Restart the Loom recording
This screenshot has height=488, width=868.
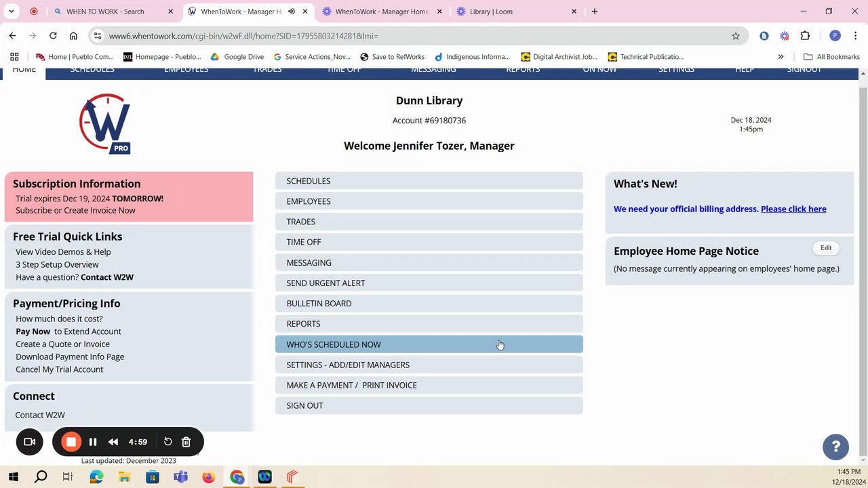point(167,442)
